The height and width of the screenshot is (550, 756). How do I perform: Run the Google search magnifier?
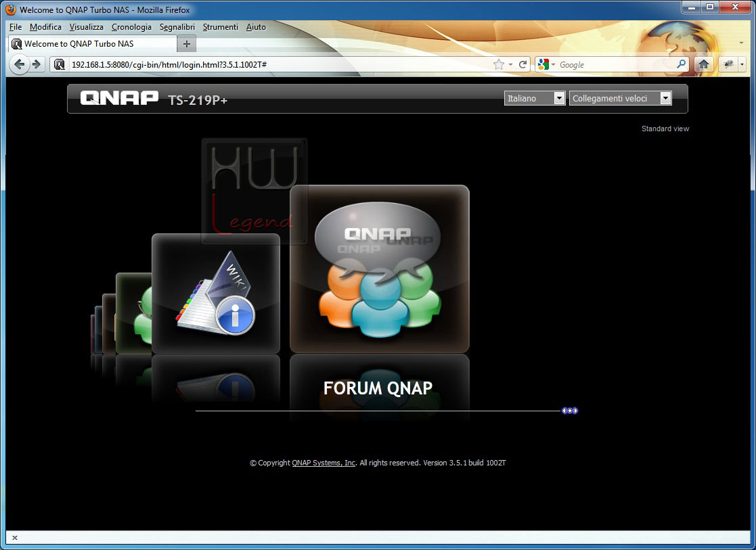[x=682, y=64]
